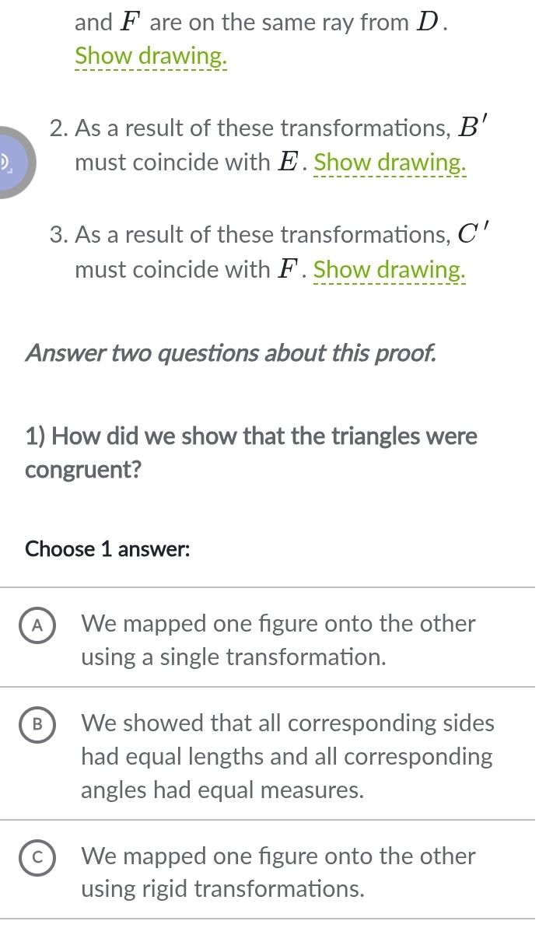Choose answer text 'using a single transformation'
This screenshot has height=942, width=560.
coord(233,657)
